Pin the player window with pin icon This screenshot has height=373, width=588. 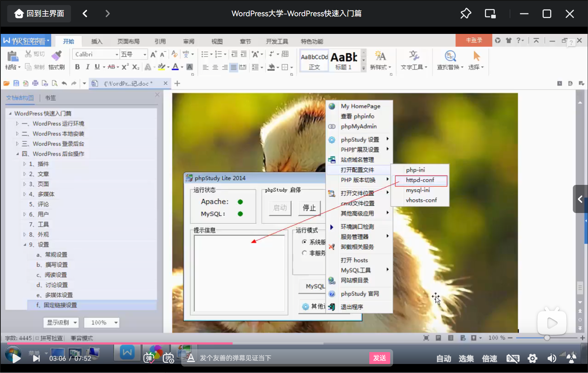coord(465,14)
